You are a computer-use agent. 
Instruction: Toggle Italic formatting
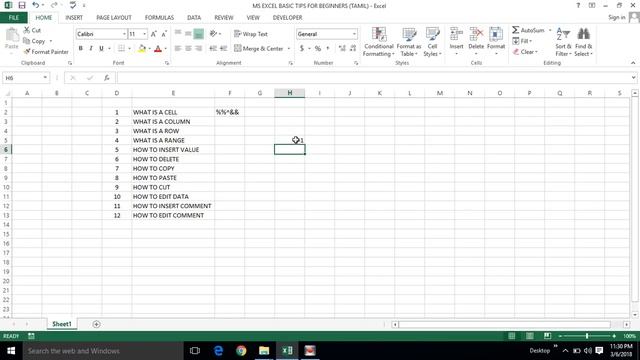(x=91, y=49)
